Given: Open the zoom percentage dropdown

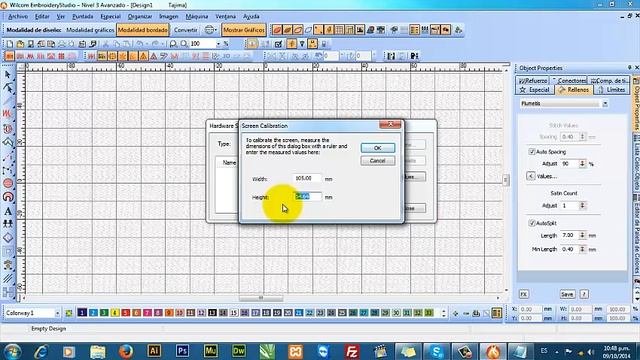Looking at the screenshot, I should click(x=218, y=44).
